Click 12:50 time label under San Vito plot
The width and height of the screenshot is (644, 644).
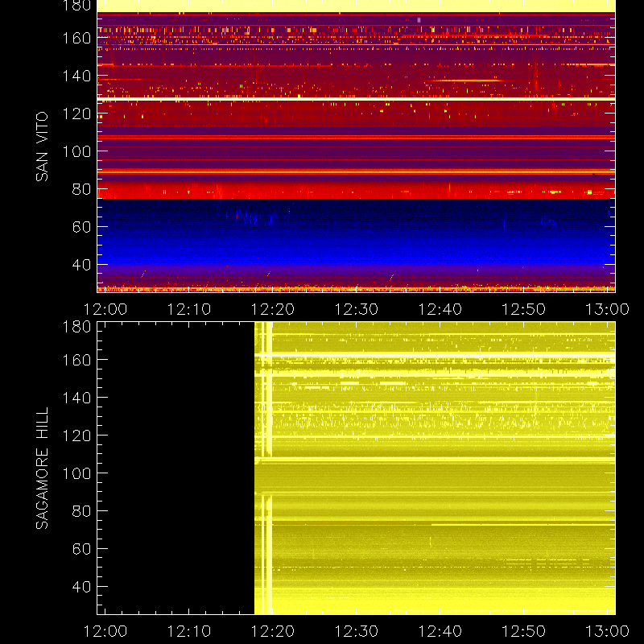click(524, 309)
